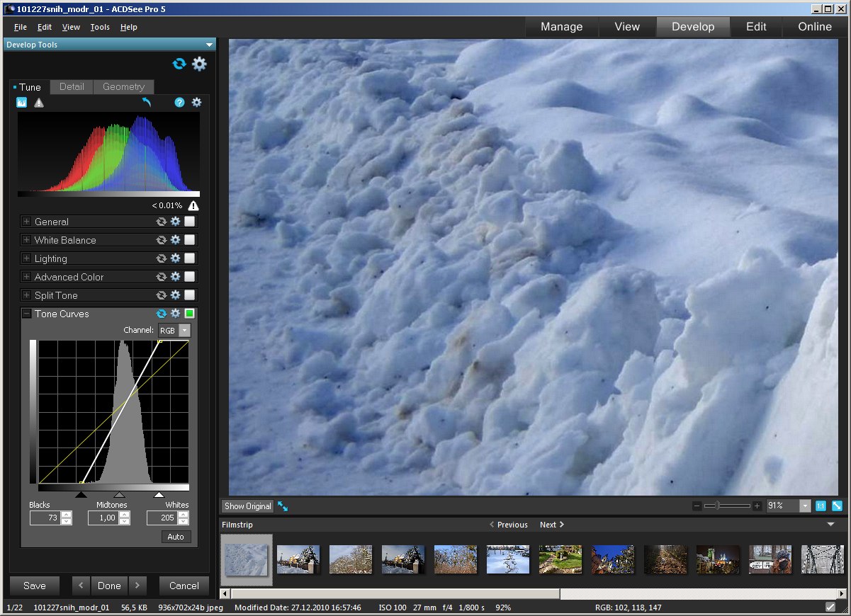Click the histogram display icon

[21, 103]
